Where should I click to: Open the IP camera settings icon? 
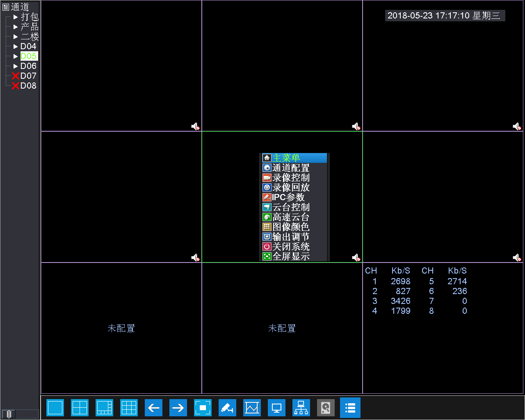[227, 408]
